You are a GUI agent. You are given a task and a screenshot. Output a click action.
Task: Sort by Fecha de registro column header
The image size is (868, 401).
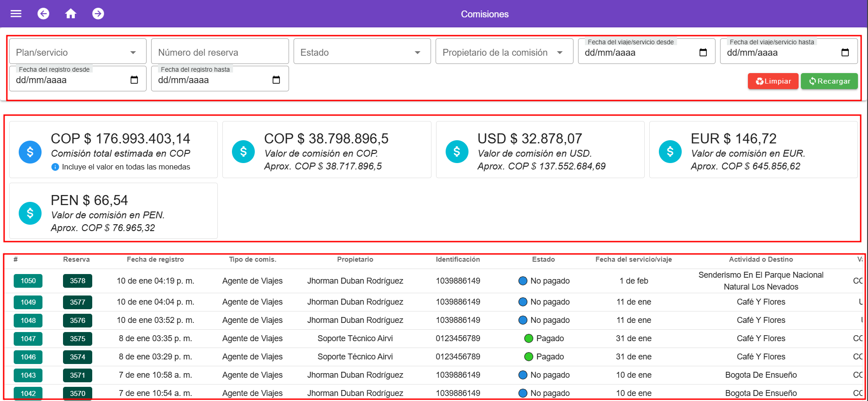pyautogui.click(x=155, y=259)
